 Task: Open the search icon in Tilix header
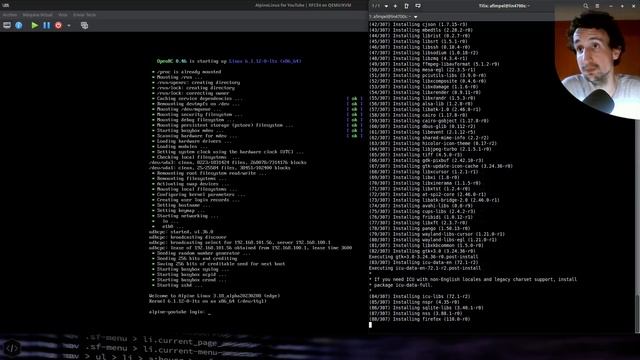[x=586, y=6]
